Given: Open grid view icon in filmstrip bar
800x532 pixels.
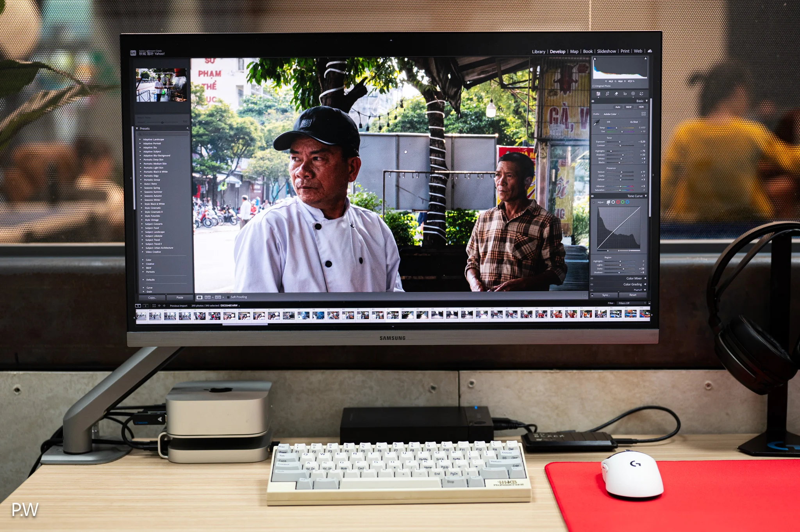Looking at the screenshot, I should click(154, 306).
